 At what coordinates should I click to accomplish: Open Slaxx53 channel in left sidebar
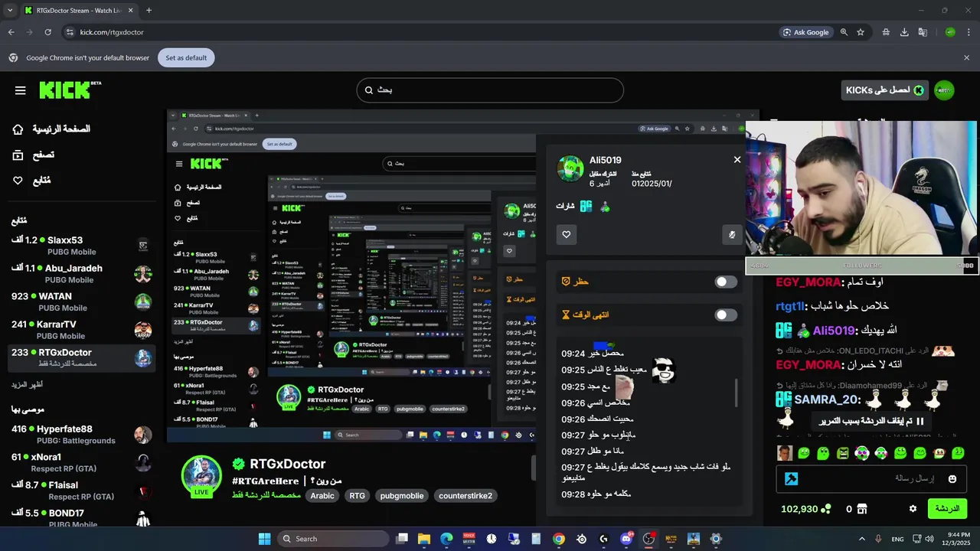click(82, 246)
